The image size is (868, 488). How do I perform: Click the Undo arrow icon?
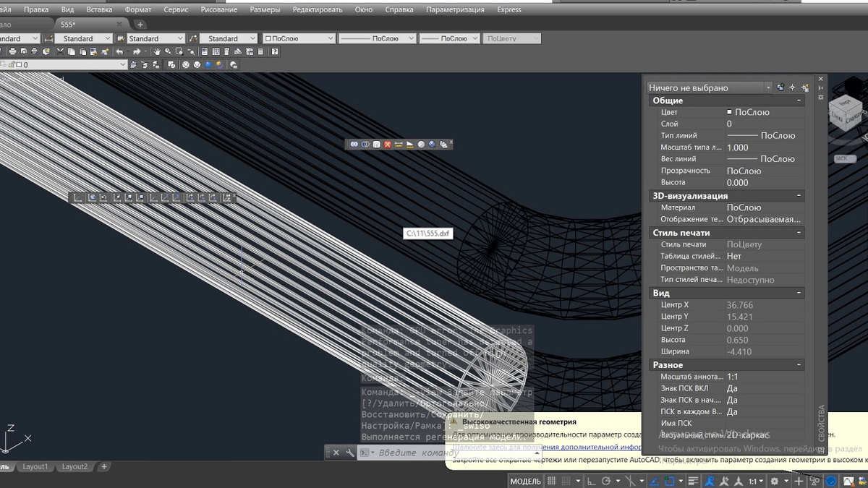point(119,52)
